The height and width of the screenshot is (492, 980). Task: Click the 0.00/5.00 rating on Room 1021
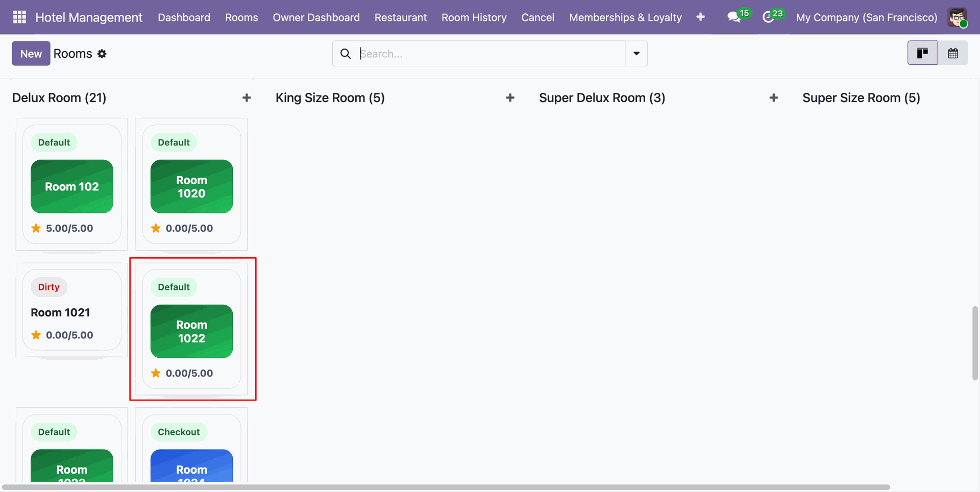point(69,335)
